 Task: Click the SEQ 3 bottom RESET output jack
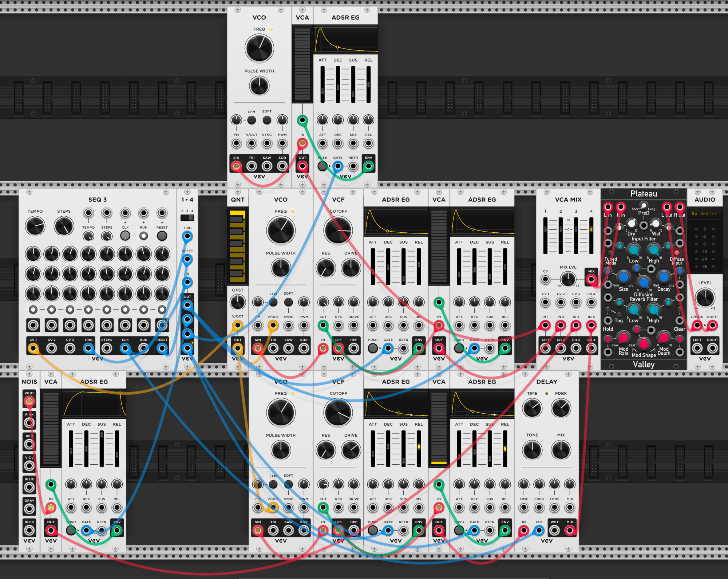[x=162, y=348]
